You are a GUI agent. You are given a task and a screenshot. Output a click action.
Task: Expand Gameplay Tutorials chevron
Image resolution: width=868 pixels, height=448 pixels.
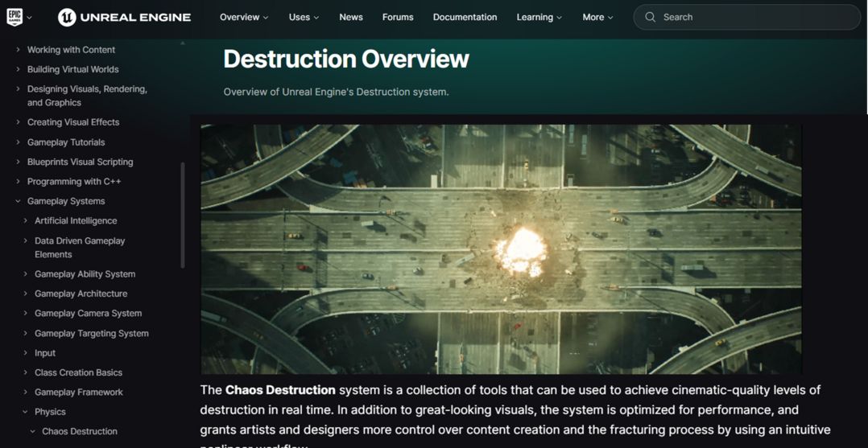19,142
